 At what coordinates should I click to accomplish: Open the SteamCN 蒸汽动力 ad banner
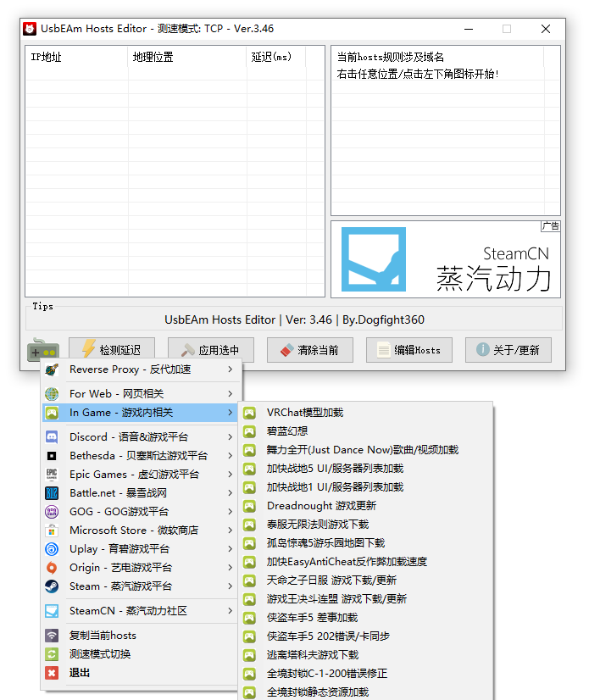[x=446, y=259]
